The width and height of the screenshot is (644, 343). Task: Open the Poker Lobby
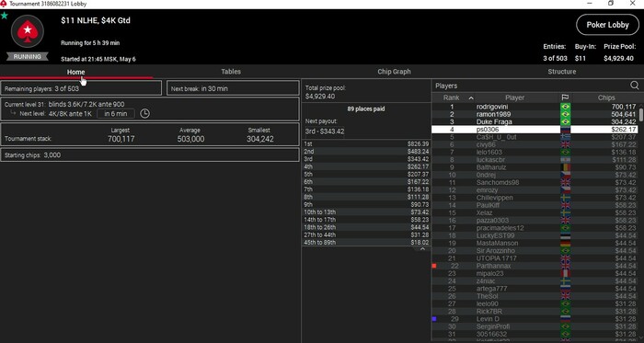tap(607, 25)
